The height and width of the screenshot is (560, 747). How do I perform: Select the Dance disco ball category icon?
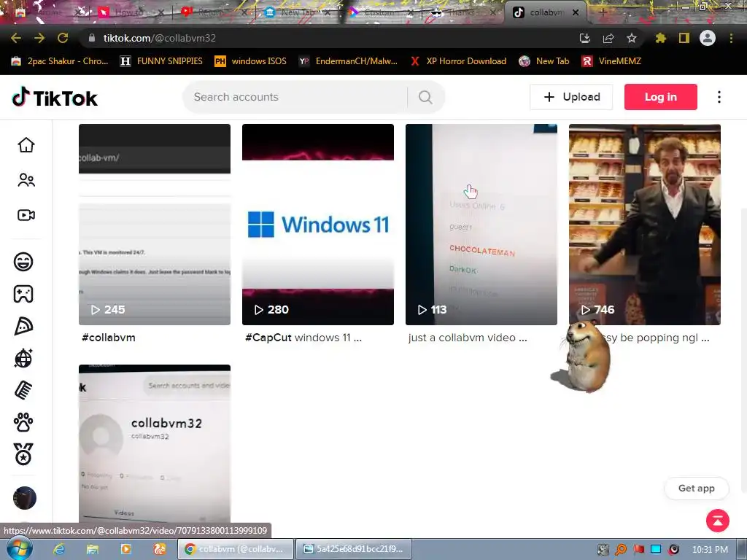(23, 358)
